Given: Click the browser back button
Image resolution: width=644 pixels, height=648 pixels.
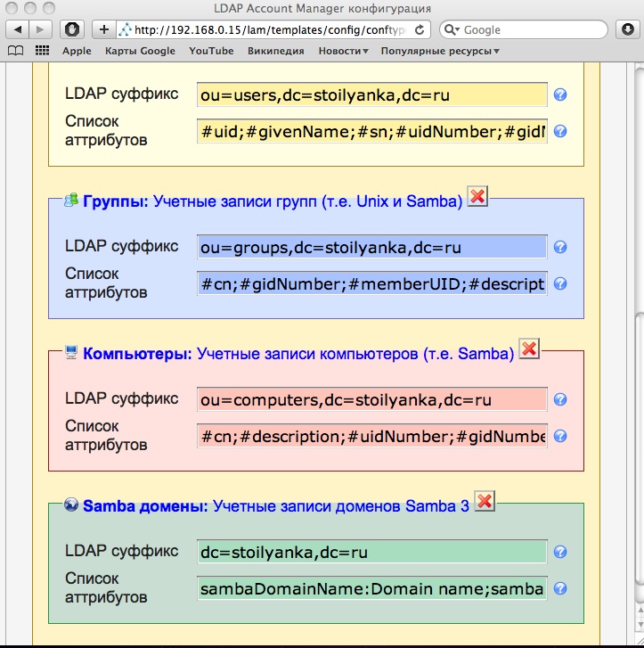Looking at the screenshot, I should pos(18,29).
